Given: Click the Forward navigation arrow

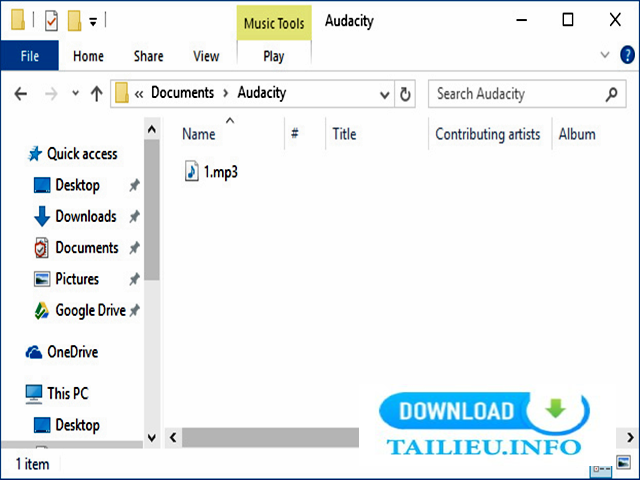Looking at the screenshot, I should click(x=51, y=94).
